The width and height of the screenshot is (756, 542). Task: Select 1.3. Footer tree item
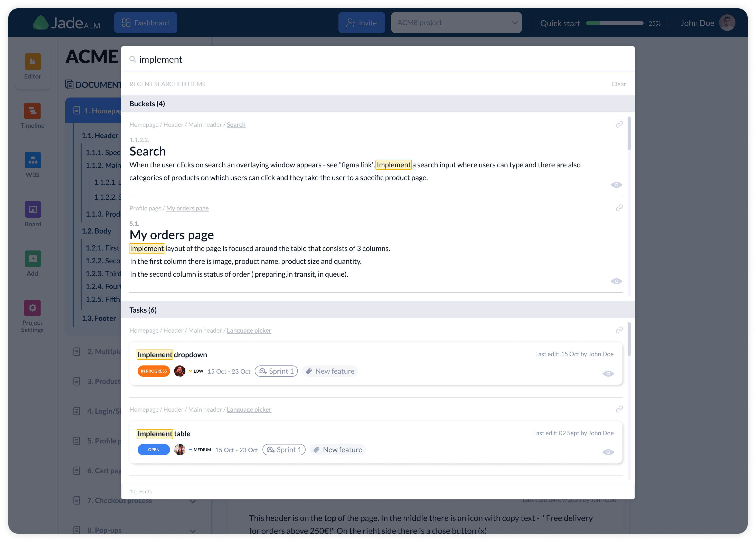click(x=99, y=318)
